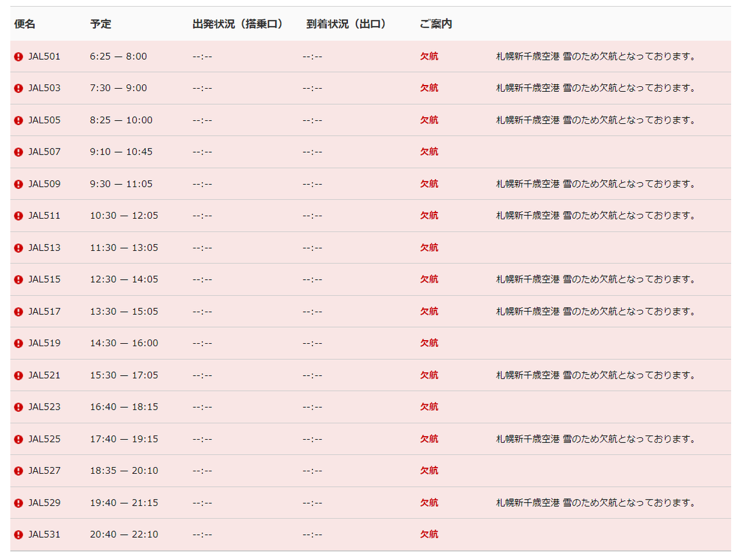739x560 pixels.
Task: Click the red alert icon beside JAL527
Action: [18, 471]
